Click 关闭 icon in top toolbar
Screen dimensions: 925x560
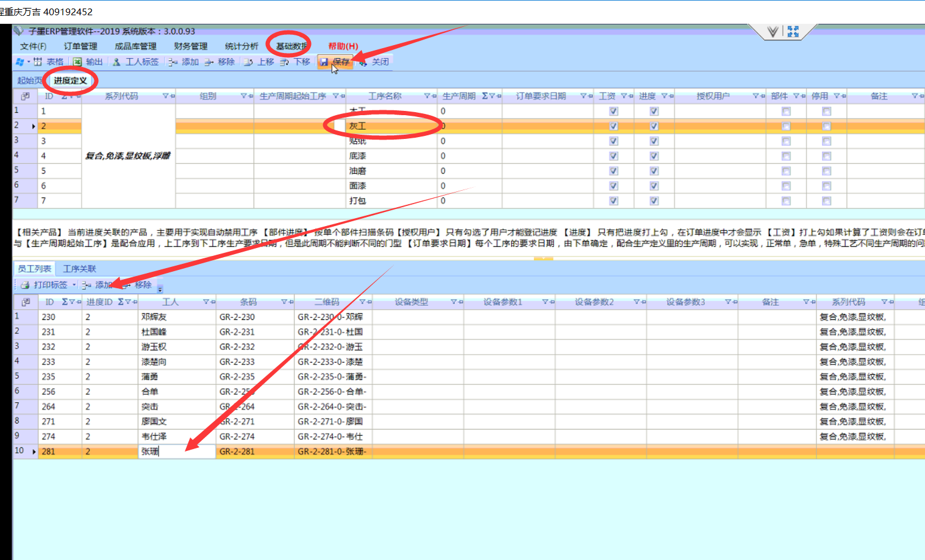click(x=363, y=62)
